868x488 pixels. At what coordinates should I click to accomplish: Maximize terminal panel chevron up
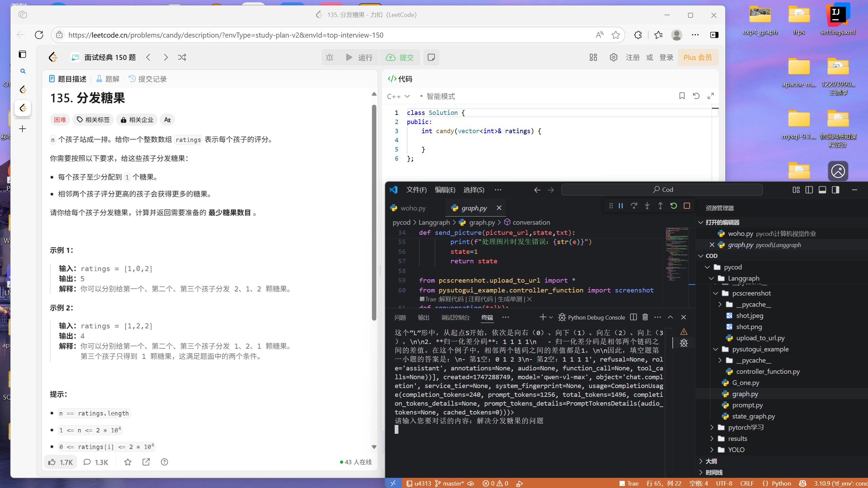coord(670,317)
